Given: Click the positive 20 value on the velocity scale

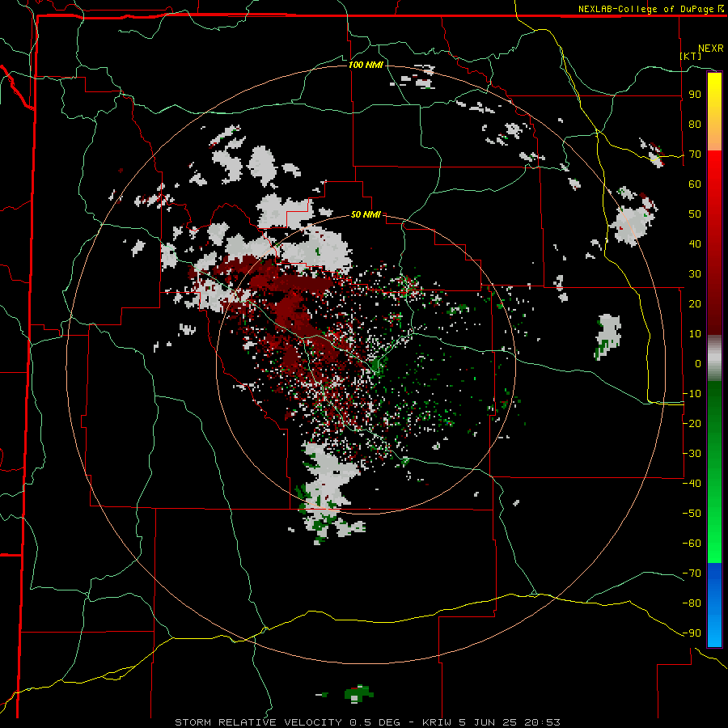Looking at the screenshot, I should (x=695, y=303).
